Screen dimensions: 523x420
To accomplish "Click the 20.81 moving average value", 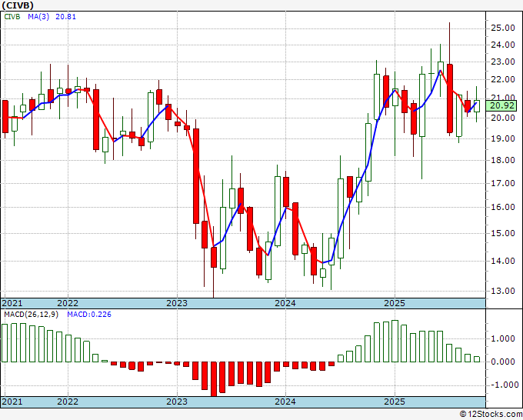I will tap(65, 16).
